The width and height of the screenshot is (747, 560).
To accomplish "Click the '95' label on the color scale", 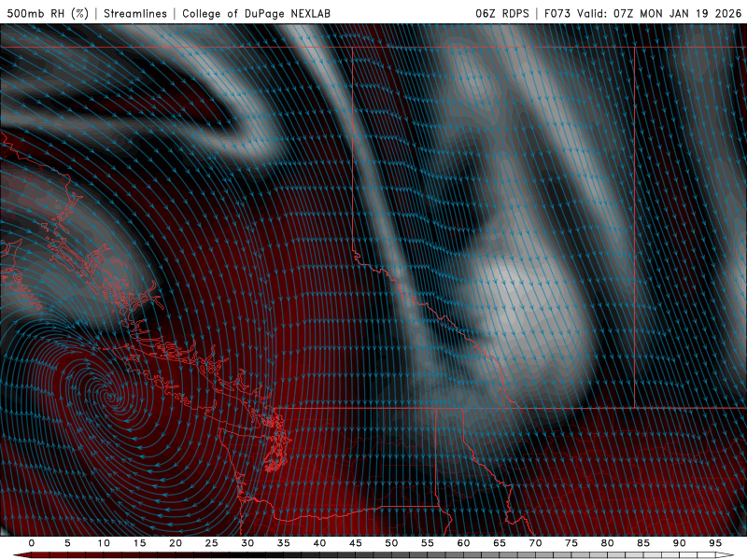I will click(715, 543).
